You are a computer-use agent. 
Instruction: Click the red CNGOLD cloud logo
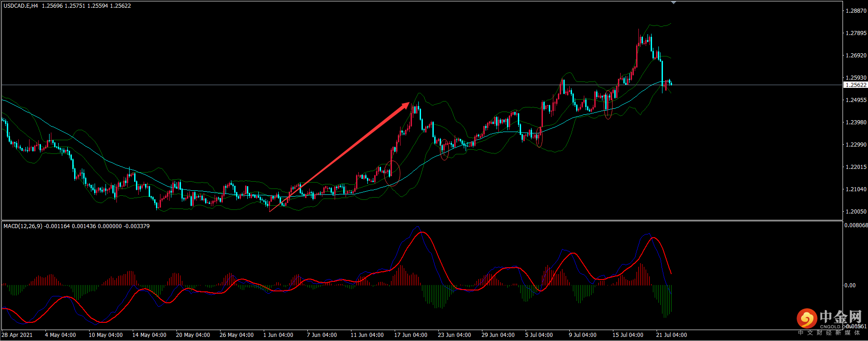pyautogui.click(x=807, y=318)
